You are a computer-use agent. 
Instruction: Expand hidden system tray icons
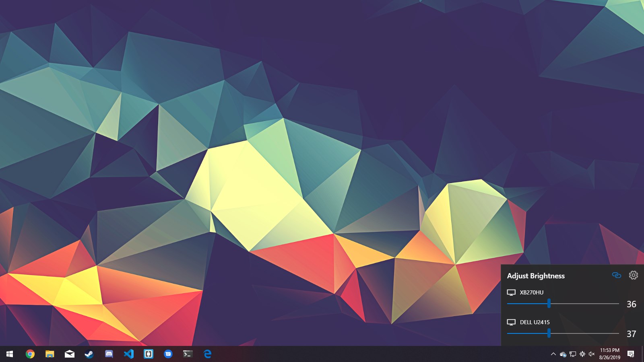[x=553, y=354]
